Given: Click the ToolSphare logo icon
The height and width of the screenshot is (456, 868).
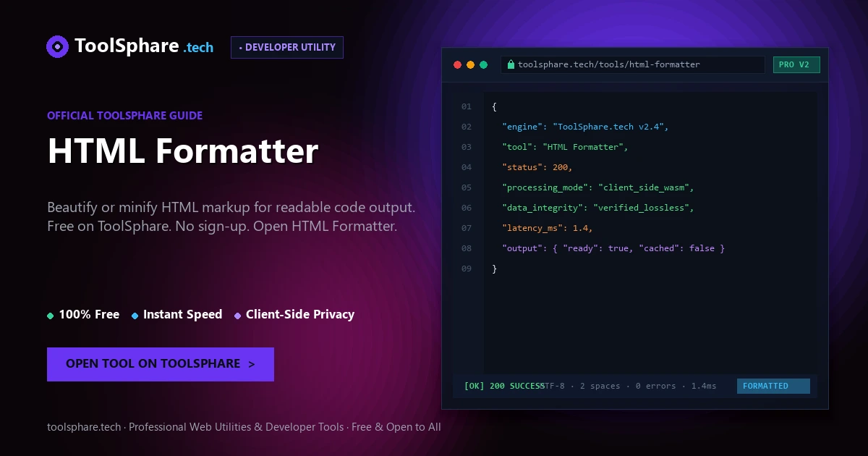Looking at the screenshot, I should [x=57, y=46].
